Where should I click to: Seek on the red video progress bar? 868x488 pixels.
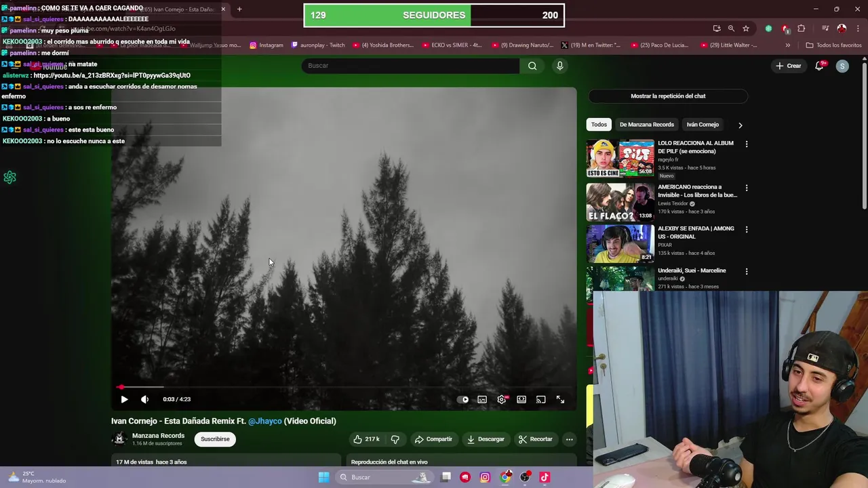point(344,387)
